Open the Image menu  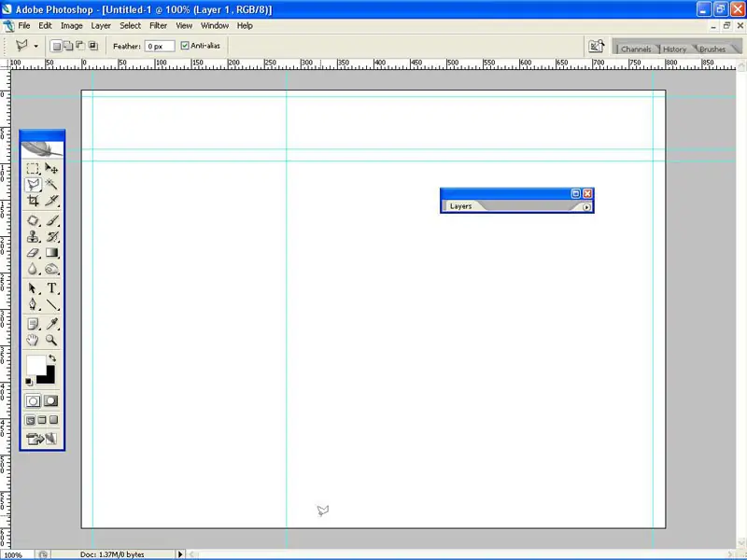pyautogui.click(x=72, y=26)
